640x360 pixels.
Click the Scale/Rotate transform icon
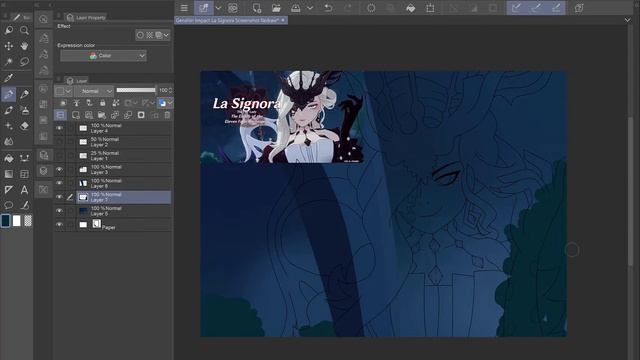430,8
